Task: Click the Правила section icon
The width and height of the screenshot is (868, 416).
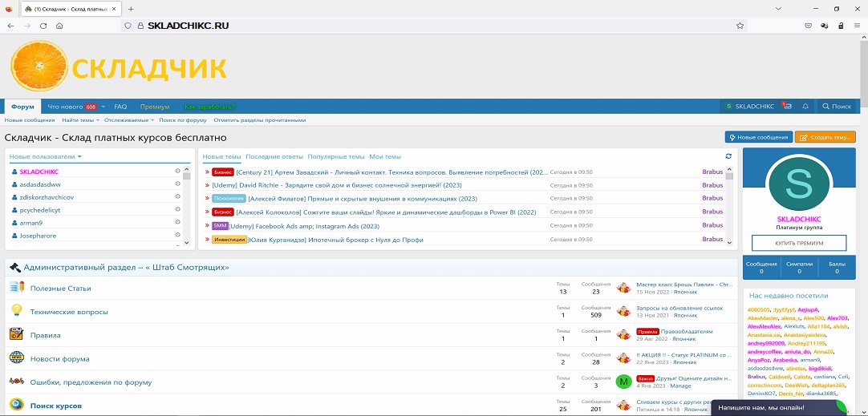Action: tap(17, 335)
